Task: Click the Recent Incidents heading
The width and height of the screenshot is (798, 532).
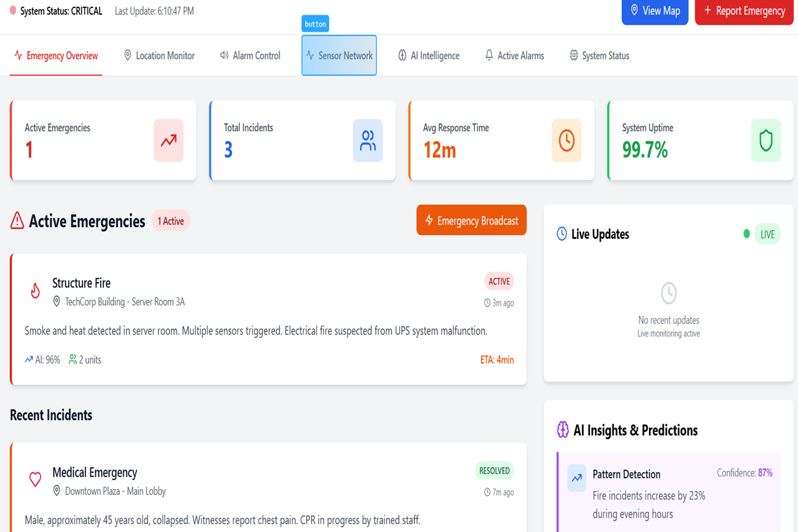Action: pos(51,415)
